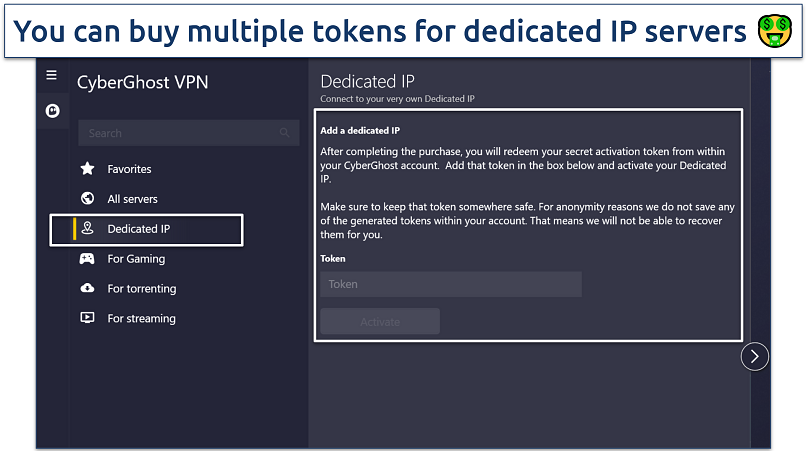Click the CyberGhost ghost logo icon
Screen dimensions: 806x451
tap(52, 111)
